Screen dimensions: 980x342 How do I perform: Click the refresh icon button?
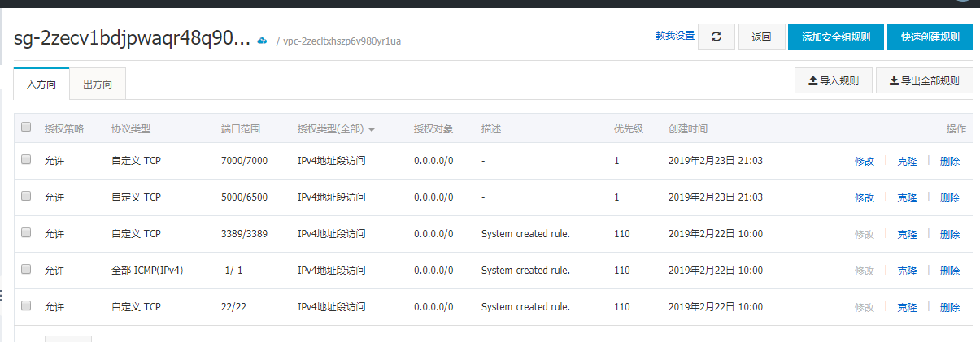point(716,37)
